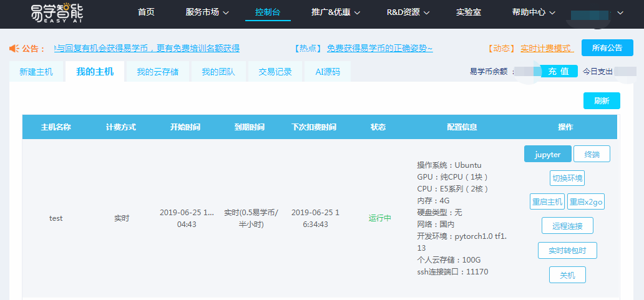Open 实验室 in the navigation bar

pyautogui.click(x=468, y=12)
